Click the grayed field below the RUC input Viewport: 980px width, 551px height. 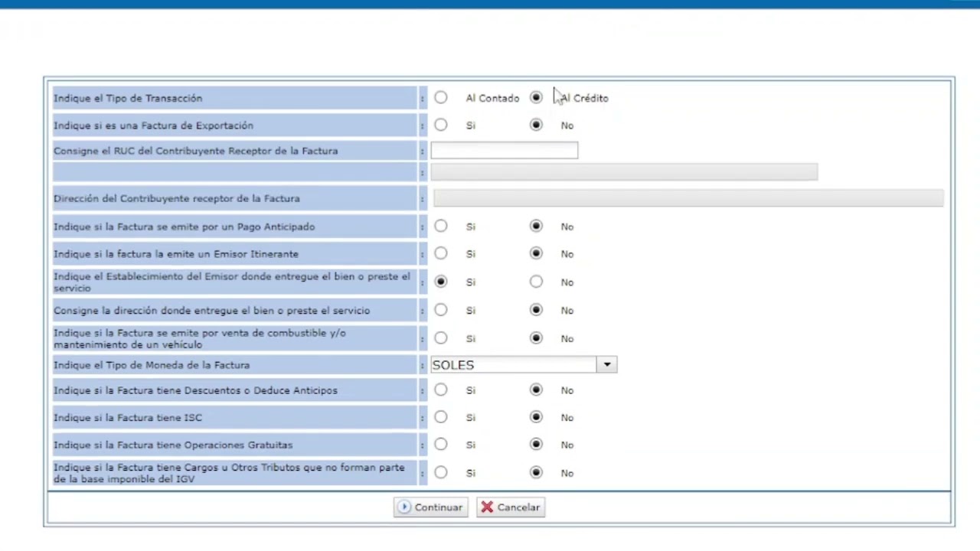pyautogui.click(x=624, y=172)
